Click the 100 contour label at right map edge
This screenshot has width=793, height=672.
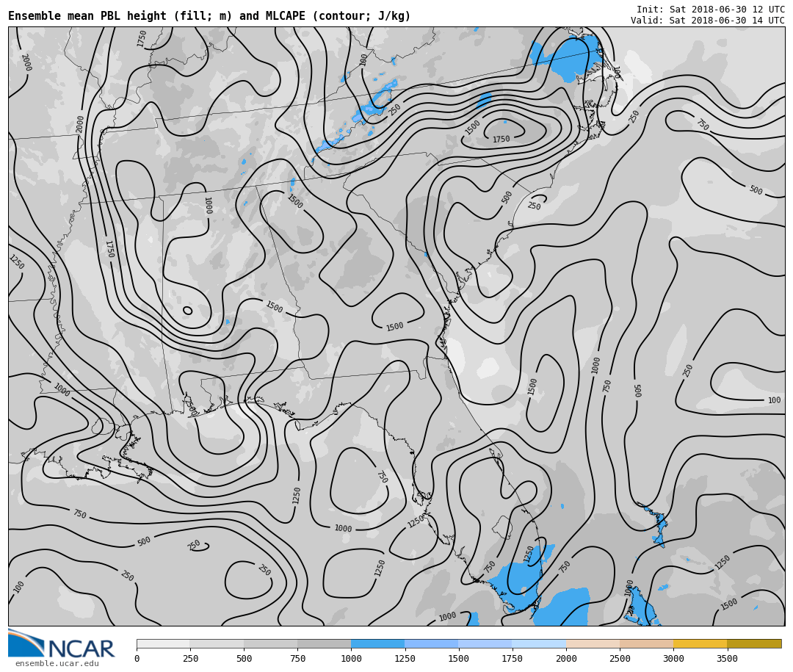pyautogui.click(x=774, y=400)
